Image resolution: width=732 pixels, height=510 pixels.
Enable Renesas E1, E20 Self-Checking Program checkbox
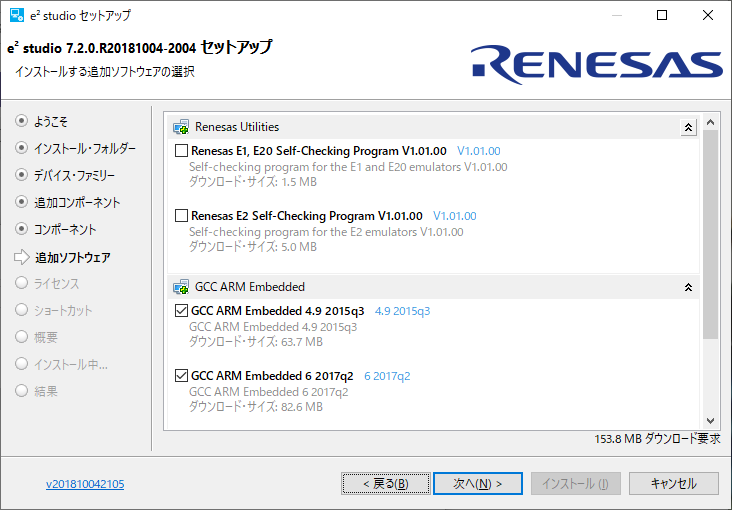point(181,151)
